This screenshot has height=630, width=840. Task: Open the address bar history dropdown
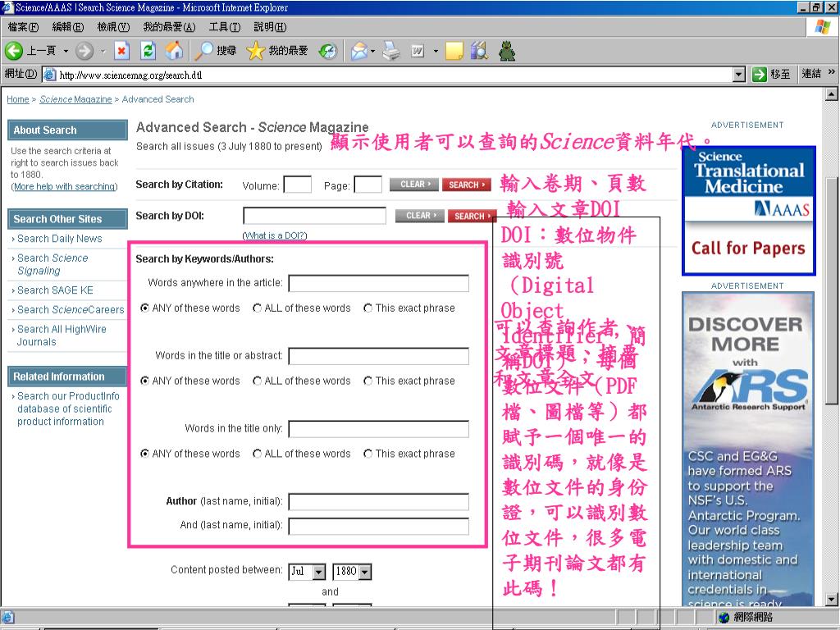click(x=739, y=75)
